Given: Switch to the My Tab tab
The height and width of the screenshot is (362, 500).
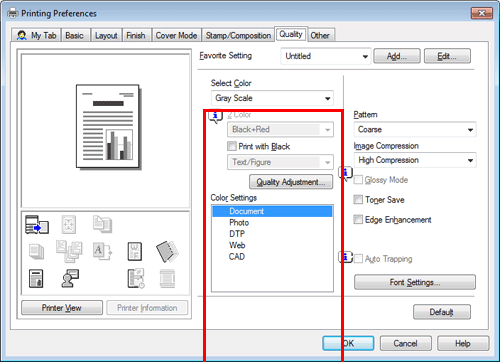Looking at the screenshot, I should click(x=37, y=35).
